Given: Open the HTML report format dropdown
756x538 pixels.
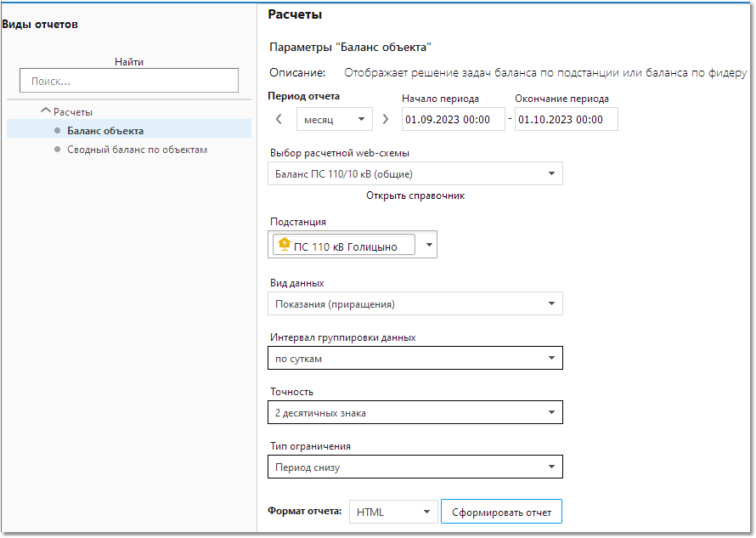Looking at the screenshot, I should coord(393,512).
